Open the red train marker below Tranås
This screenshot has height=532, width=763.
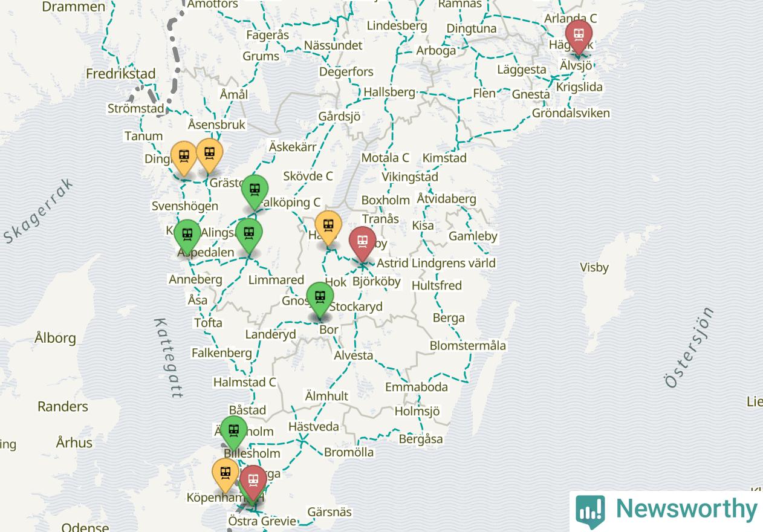coord(363,243)
